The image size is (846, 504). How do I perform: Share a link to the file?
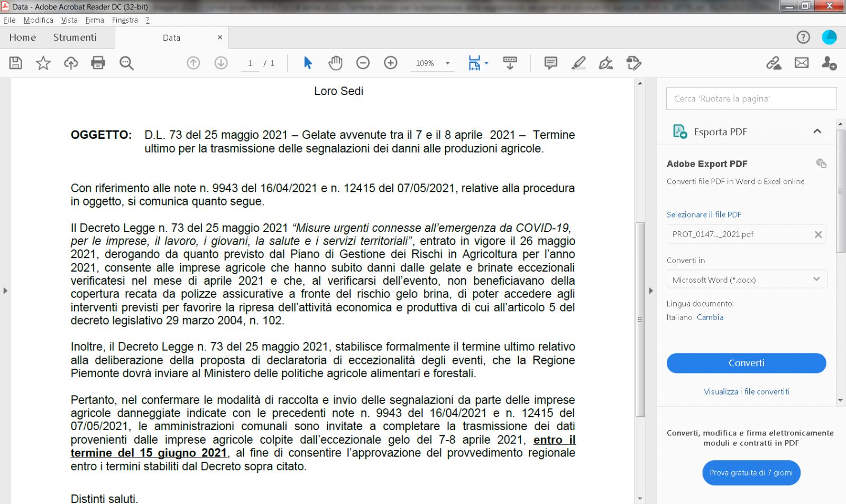tap(774, 63)
